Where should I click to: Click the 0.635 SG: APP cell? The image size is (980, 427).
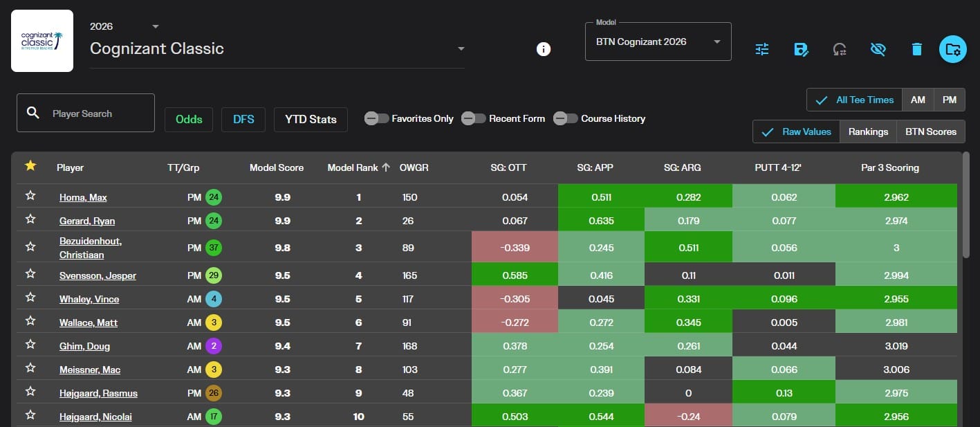pos(602,221)
